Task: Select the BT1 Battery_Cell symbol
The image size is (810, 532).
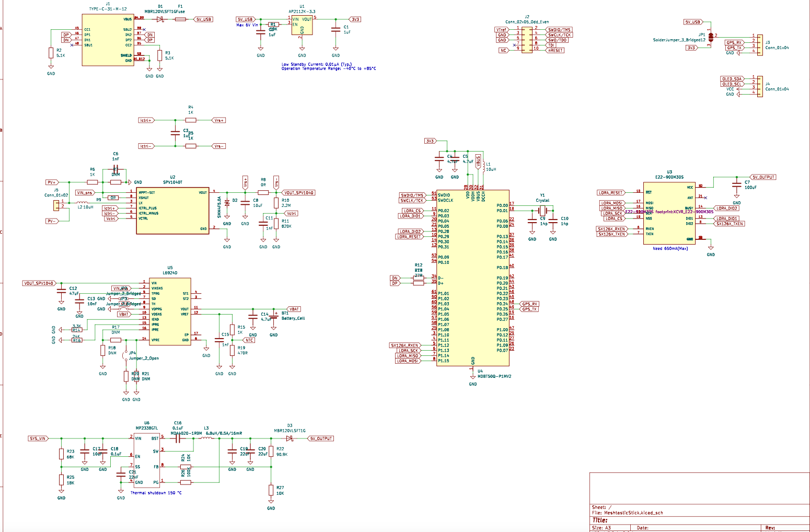Action: click(x=274, y=317)
